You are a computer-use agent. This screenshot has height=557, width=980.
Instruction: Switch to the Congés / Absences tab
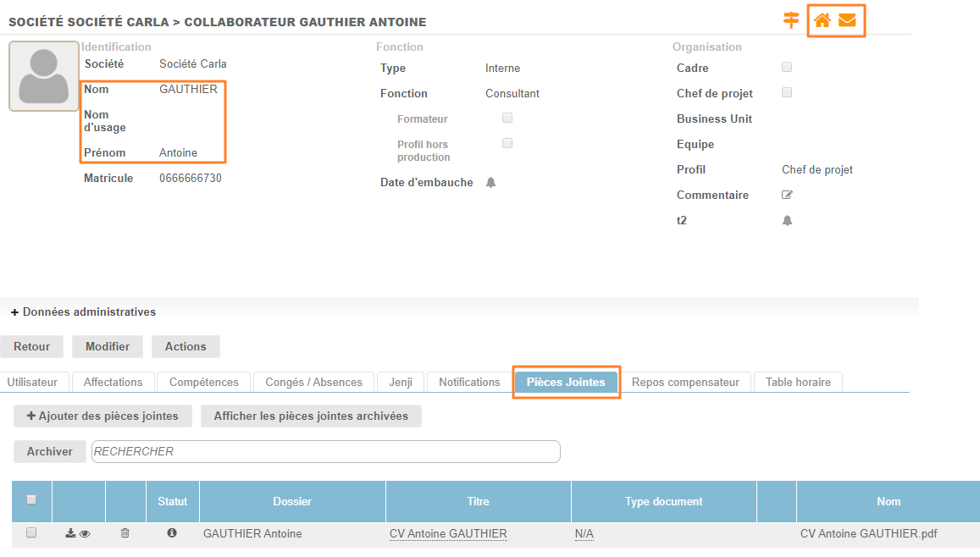click(x=313, y=383)
